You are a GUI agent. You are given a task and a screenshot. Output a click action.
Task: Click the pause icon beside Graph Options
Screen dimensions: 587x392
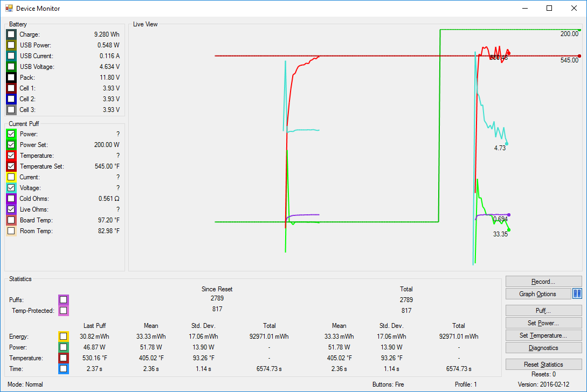click(577, 293)
